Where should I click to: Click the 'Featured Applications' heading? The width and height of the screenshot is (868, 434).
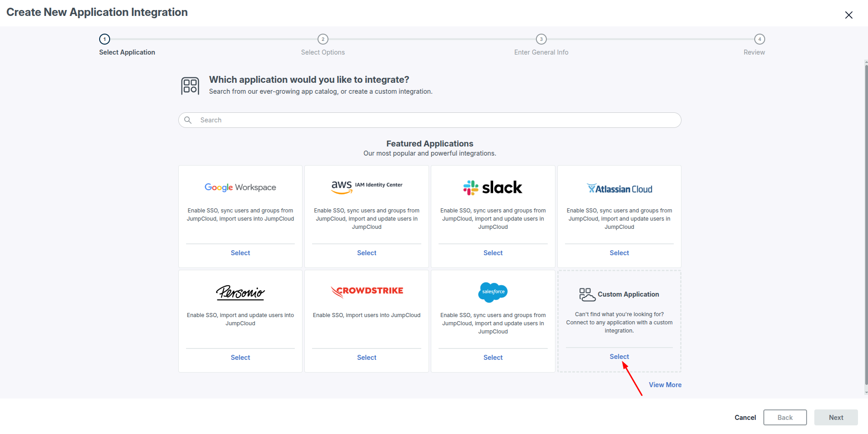click(x=429, y=144)
